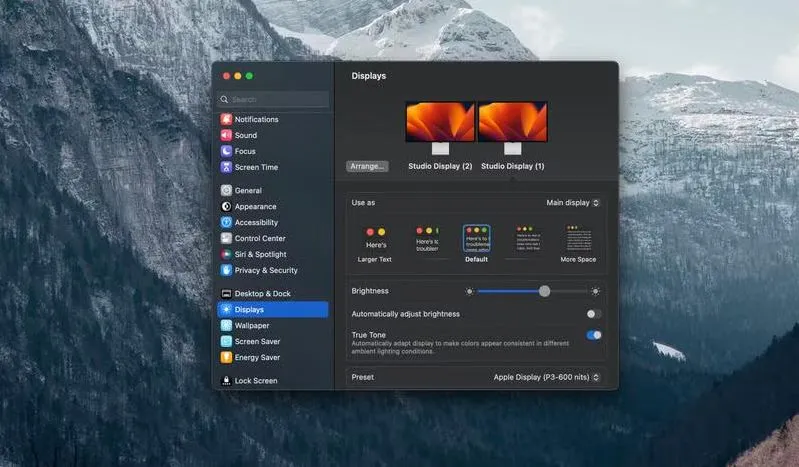Click the Siri & Spotlight label
The width and height of the screenshot is (799, 467).
[x=260, y=254]
